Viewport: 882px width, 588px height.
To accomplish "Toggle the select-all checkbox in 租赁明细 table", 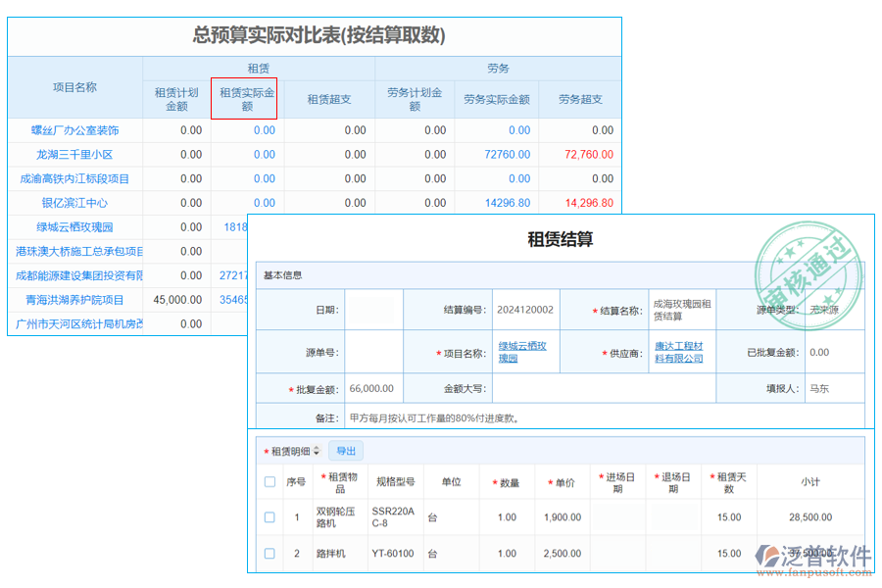I will 269,481.
